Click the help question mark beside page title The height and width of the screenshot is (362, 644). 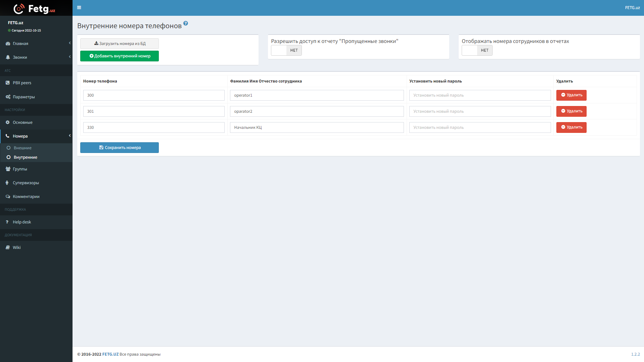(x=186, y=23)
